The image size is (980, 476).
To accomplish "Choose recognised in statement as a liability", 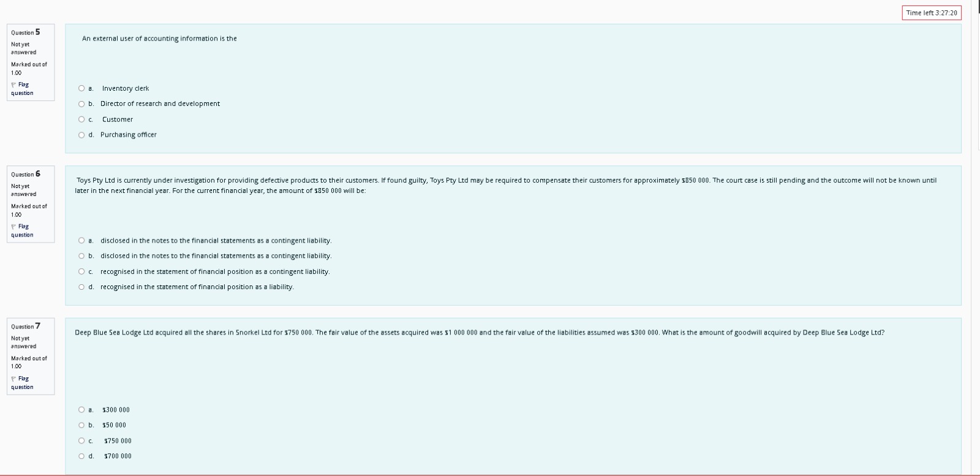I will coord(81,287).
